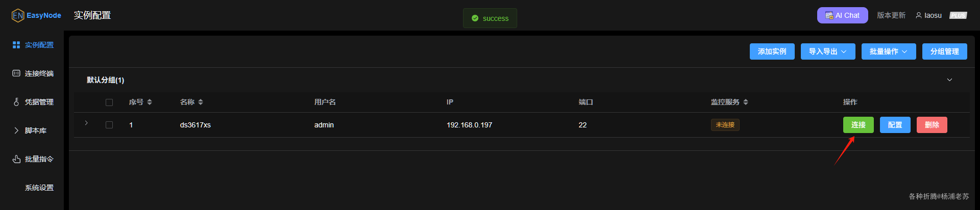
Task: Click the 添加实例 button
Action: 772,51
